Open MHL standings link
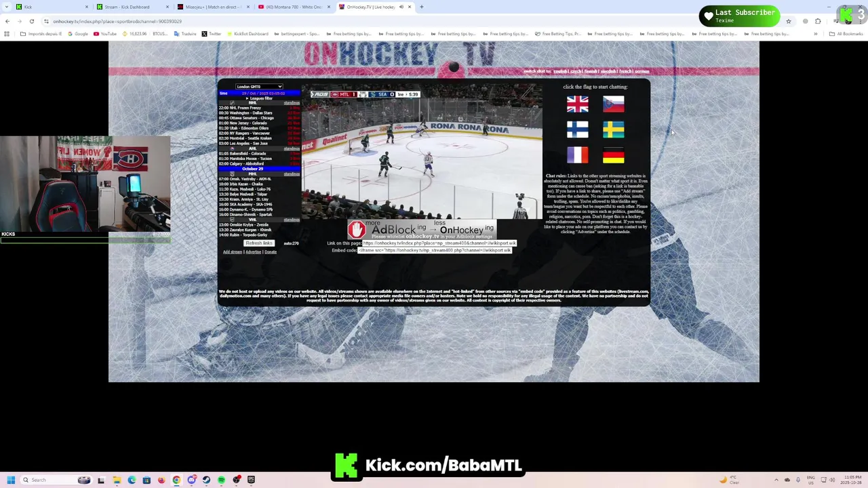 pyautogui.click(x=292, y=174)
